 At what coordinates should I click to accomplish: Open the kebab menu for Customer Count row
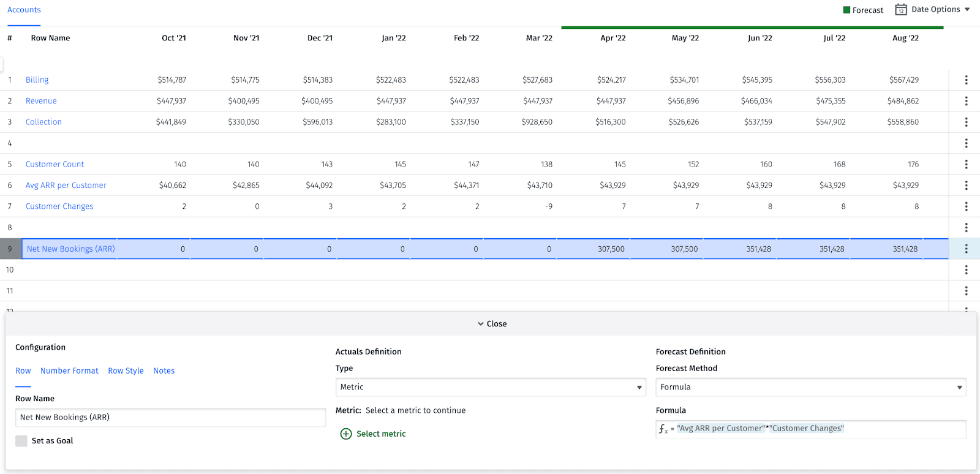point(966,164)
